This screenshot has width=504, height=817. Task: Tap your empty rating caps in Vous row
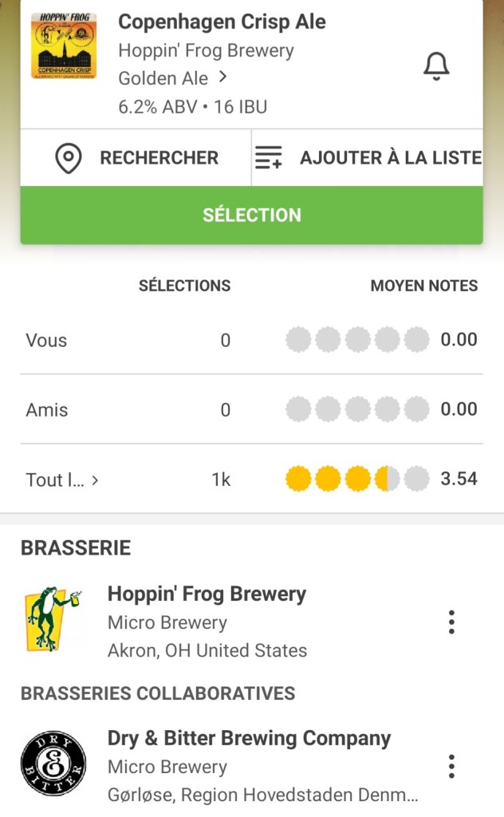(x=357, y=341)
